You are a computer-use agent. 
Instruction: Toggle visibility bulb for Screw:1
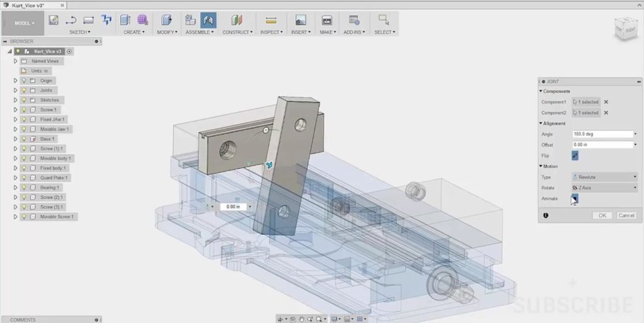click(x=24, y=110)
